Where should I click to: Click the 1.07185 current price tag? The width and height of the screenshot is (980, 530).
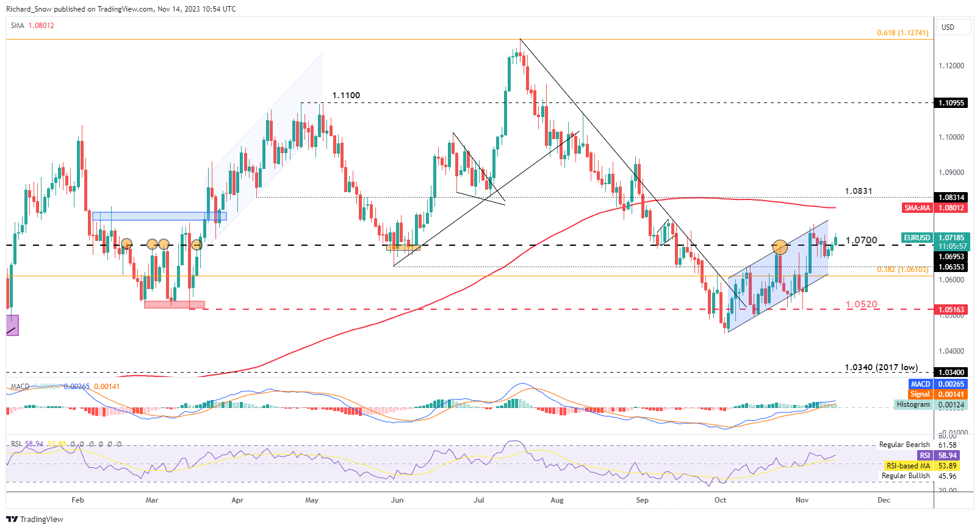(x=952, y=238)
